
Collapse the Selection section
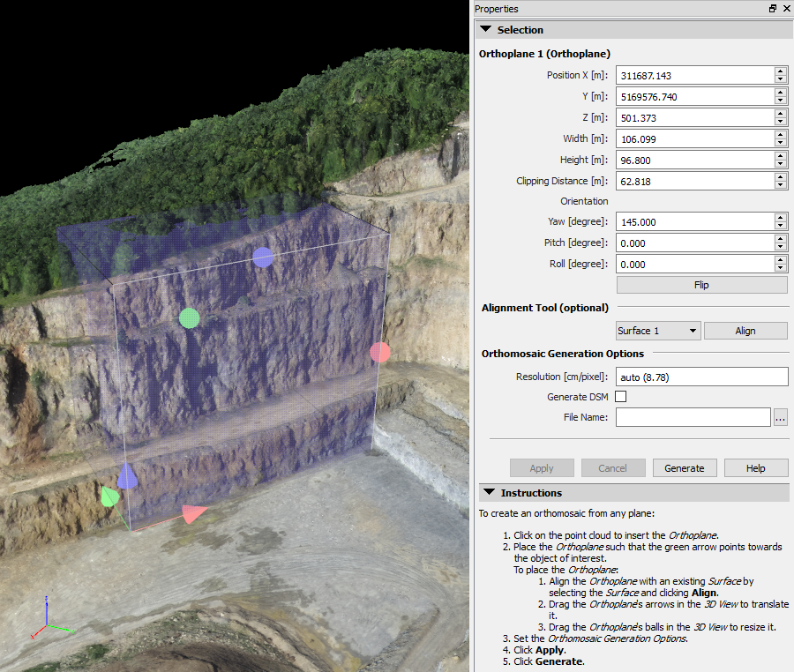pyautogui.click(x=485, y=28)
